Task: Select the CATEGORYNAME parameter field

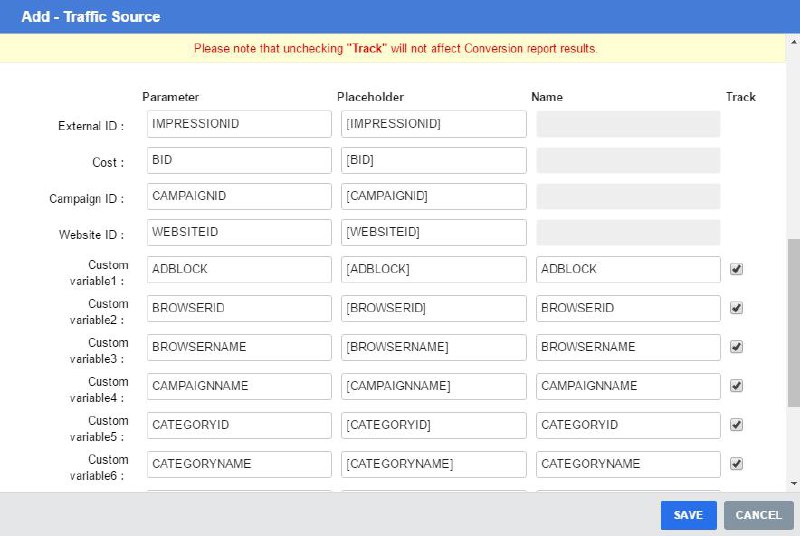Action: click(x=239, y=464)
